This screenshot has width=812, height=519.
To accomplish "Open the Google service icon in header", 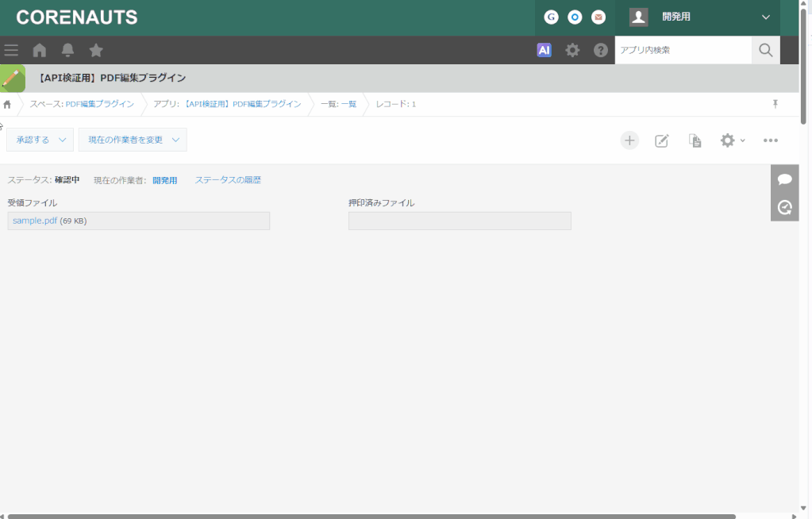I will click(x=551, y=17).
